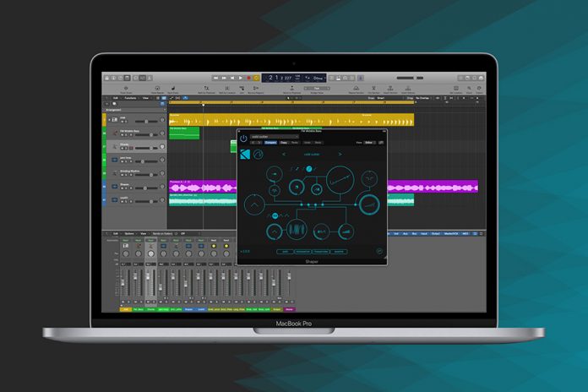
Task: Open the plugin preset name dropdown
Action: coord(276,136)
